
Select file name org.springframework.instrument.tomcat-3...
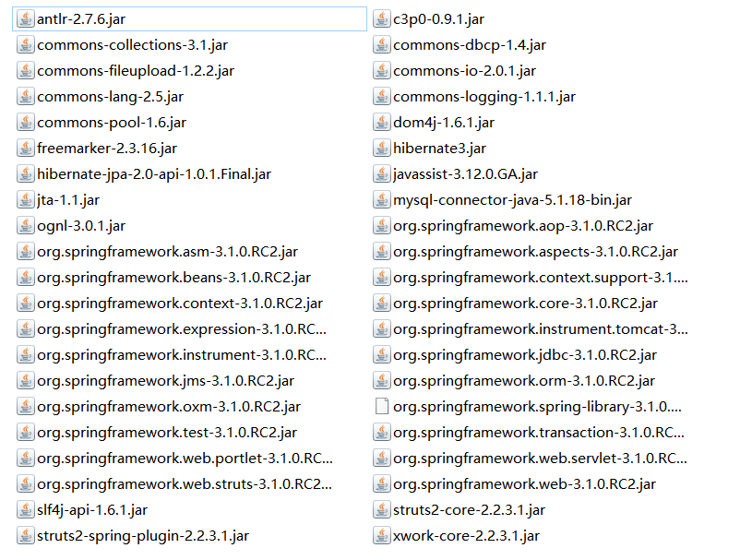pos(541,328)
